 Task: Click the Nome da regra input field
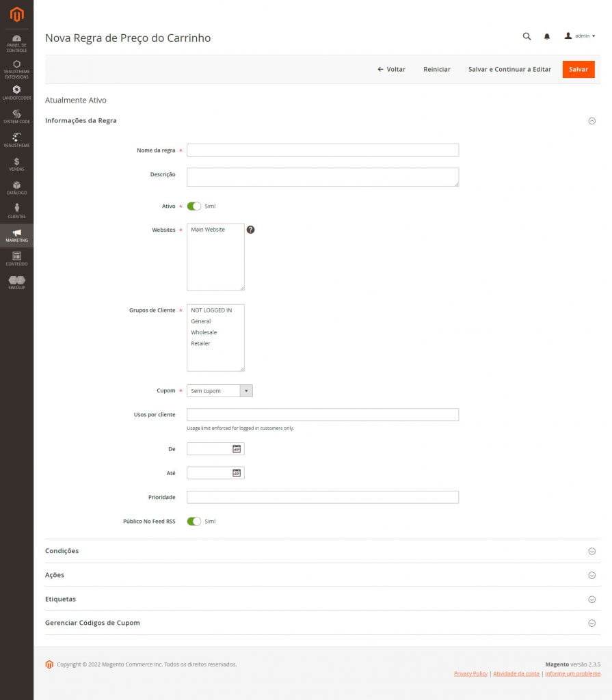click(322, 150)
